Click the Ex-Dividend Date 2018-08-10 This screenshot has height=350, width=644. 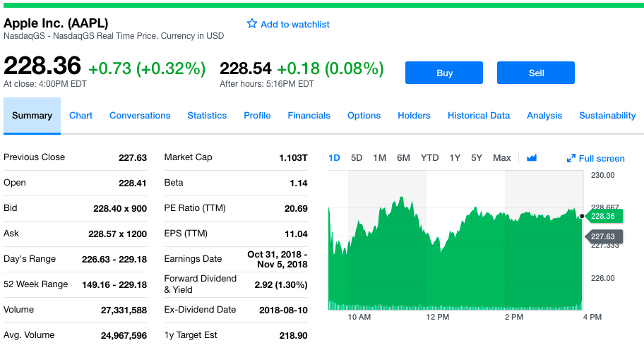coord(283,310)
